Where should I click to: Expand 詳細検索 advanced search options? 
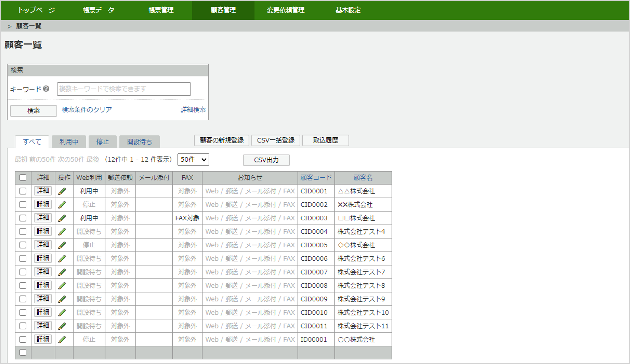(193, 109)
